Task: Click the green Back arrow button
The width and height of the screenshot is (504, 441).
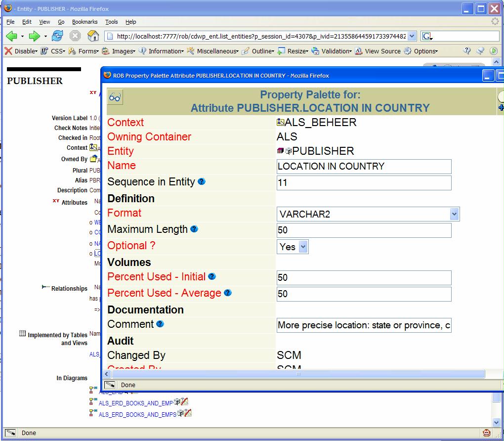Action: (x=11, y=36)
